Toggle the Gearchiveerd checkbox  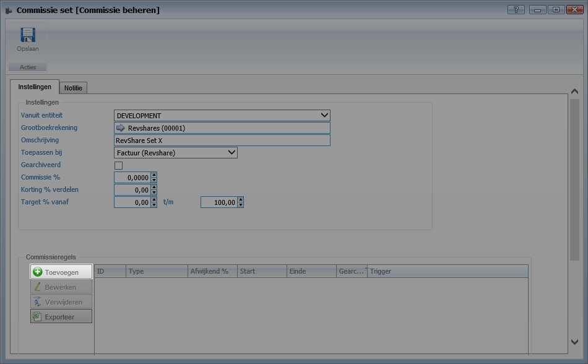[x=119, y=165]
